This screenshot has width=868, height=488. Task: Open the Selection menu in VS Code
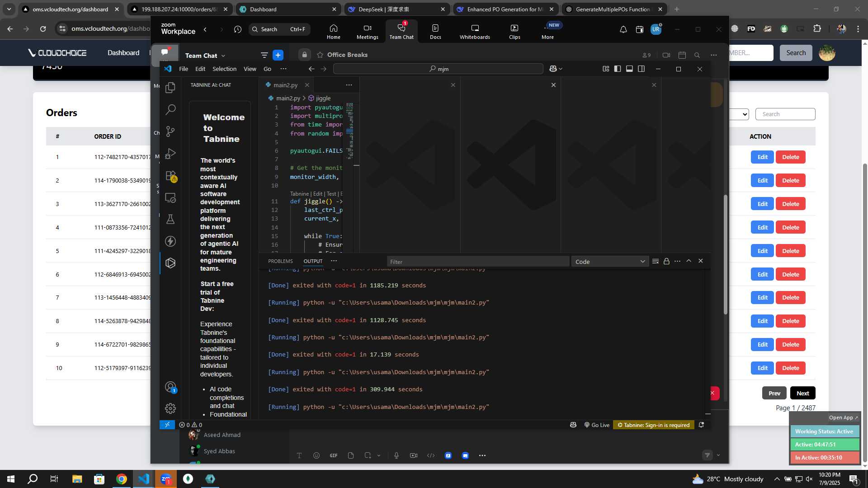click(224, 69)
